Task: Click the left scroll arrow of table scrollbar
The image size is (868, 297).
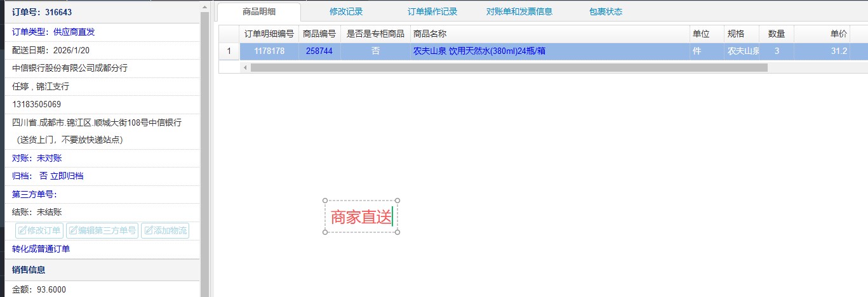Action: [245, 67]
